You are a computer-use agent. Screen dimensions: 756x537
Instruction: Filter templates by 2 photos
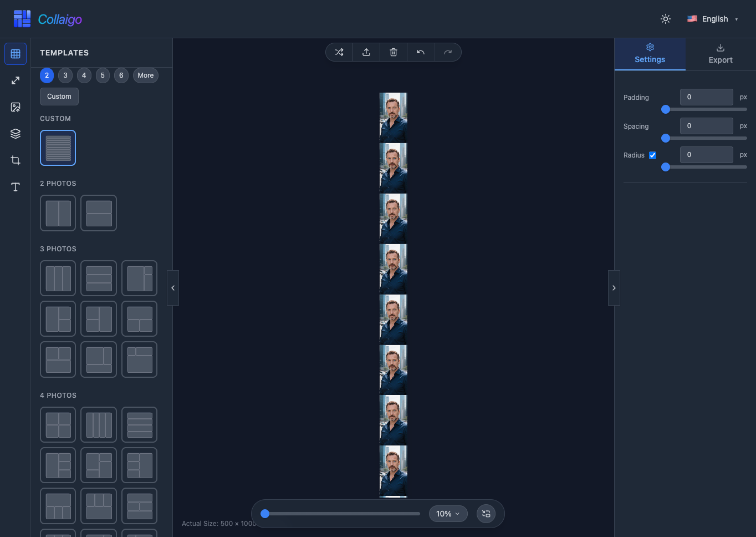click(47, 75)
